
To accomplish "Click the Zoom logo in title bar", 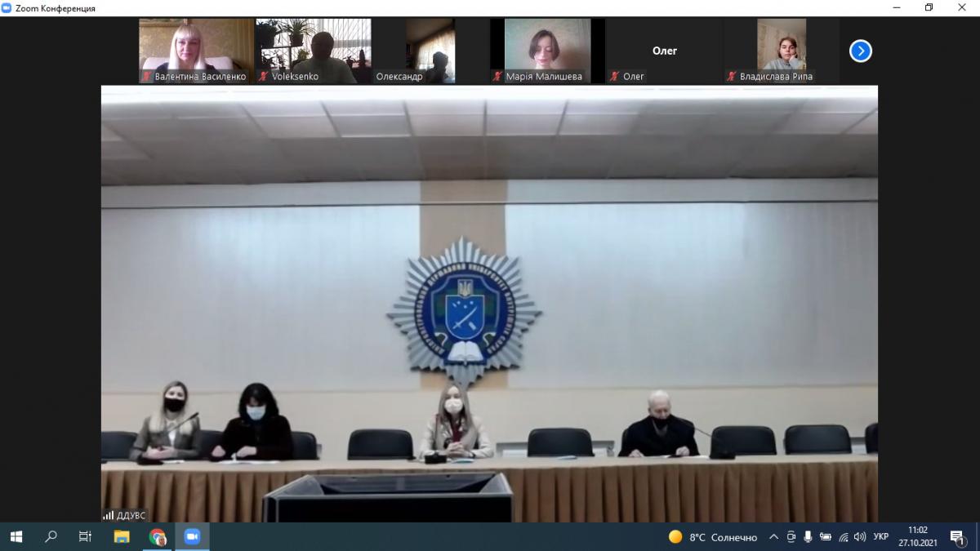I will (7, 8).
